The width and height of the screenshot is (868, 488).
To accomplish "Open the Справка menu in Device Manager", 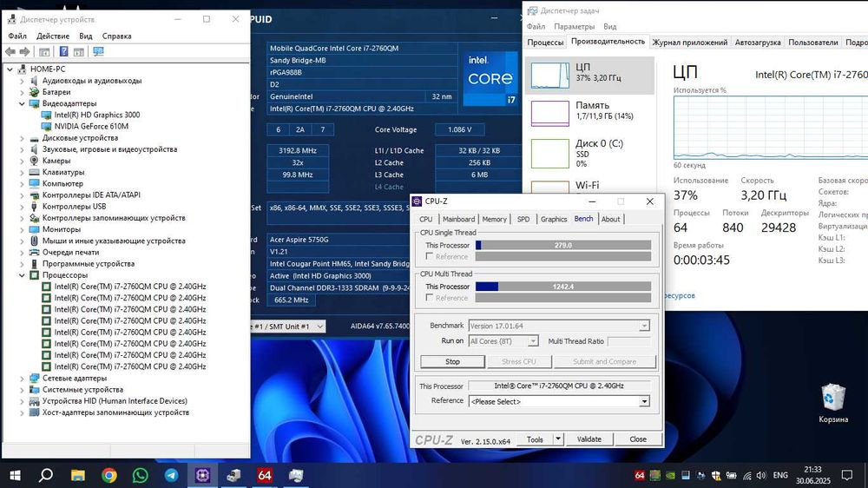I will 117,36.
